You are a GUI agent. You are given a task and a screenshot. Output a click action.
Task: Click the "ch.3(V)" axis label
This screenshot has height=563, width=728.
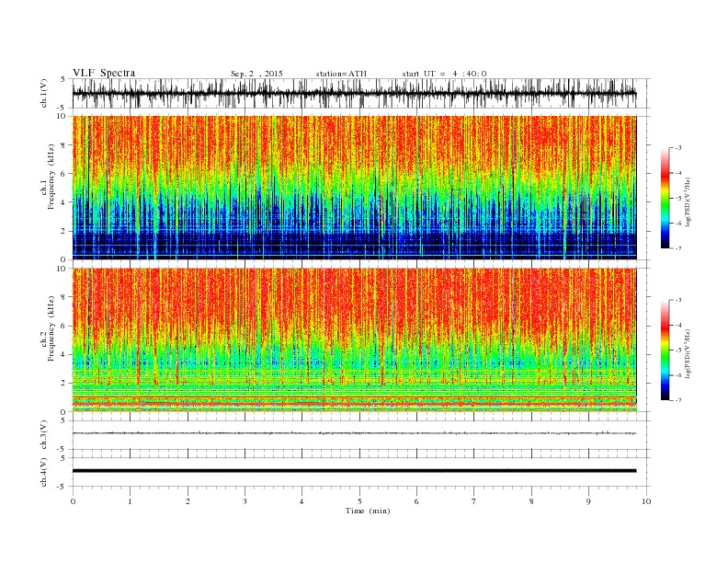tap(44, 435)
